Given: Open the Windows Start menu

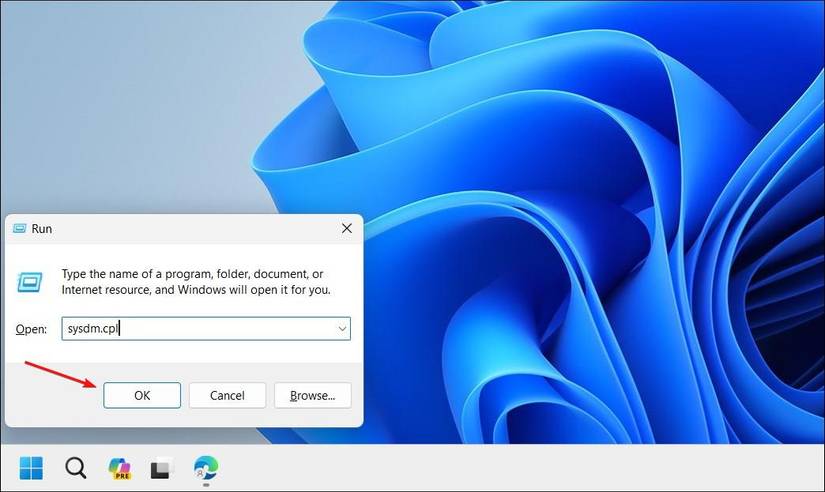Looking at the screenshot, I should coord(31,468).
